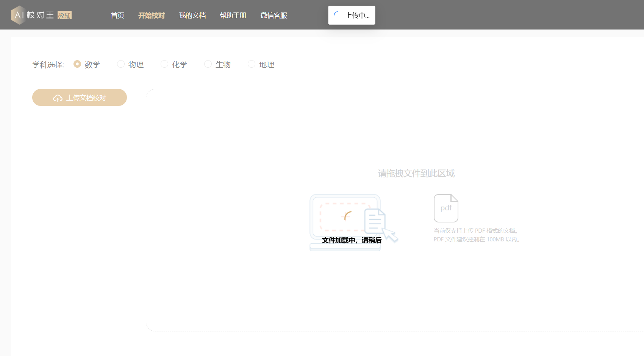This screenshot has width=644, height=356.
Task: Click the orange loading spinner in laptop illustration
Action: [347, 216]
